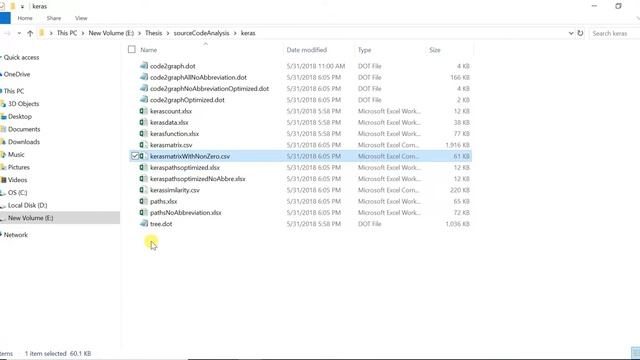Open Desktop in navigation pane

click(x=20, y=116)
